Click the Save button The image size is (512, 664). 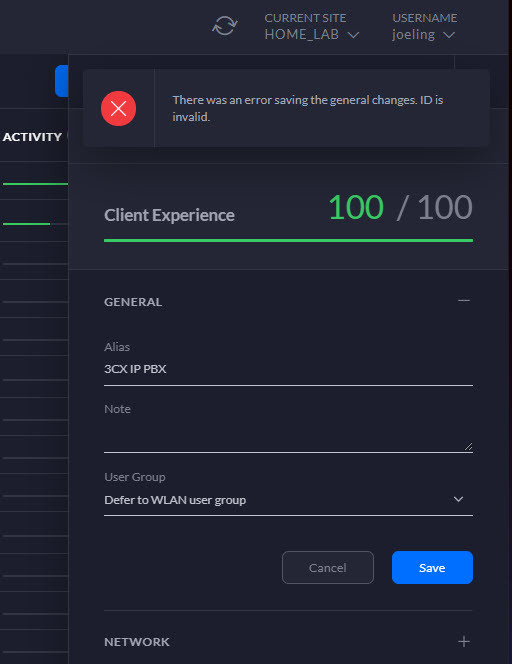point(432,567)
